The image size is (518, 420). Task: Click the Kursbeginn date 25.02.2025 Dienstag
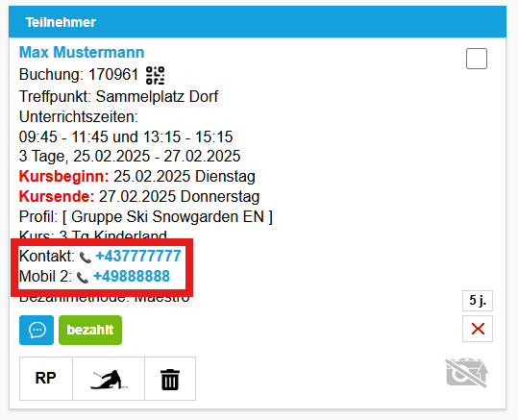(185, 177)
